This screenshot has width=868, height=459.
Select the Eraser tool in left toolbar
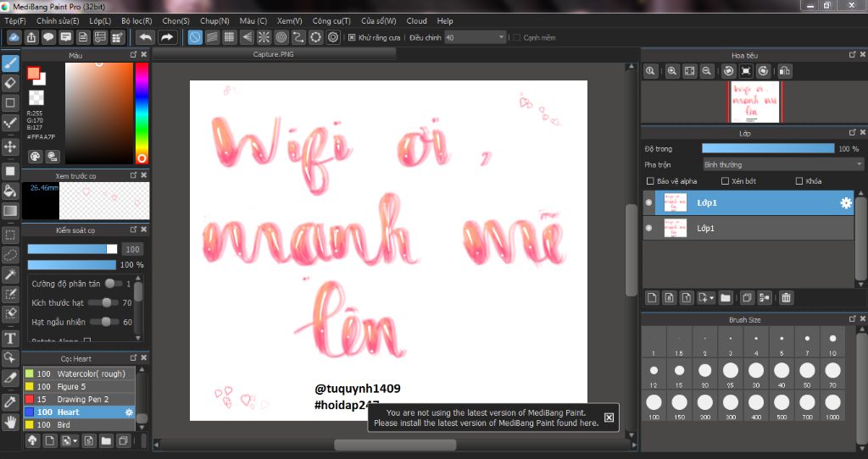click(x=10, y=82)
